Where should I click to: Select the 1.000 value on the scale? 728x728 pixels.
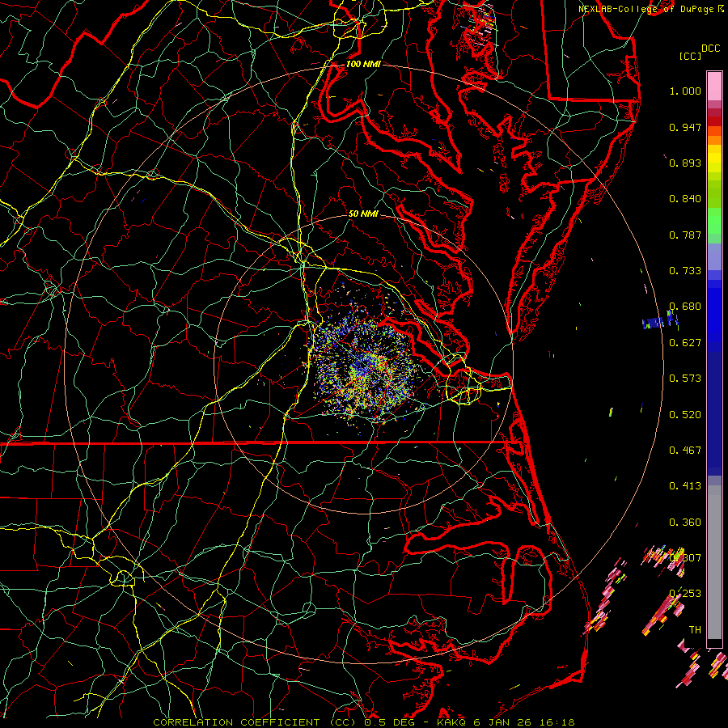685,91
